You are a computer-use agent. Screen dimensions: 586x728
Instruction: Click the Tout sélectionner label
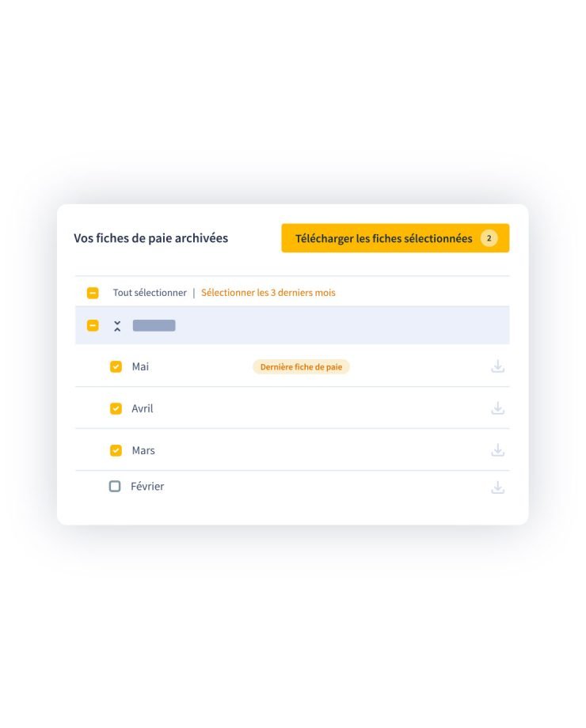pos(150,293)
